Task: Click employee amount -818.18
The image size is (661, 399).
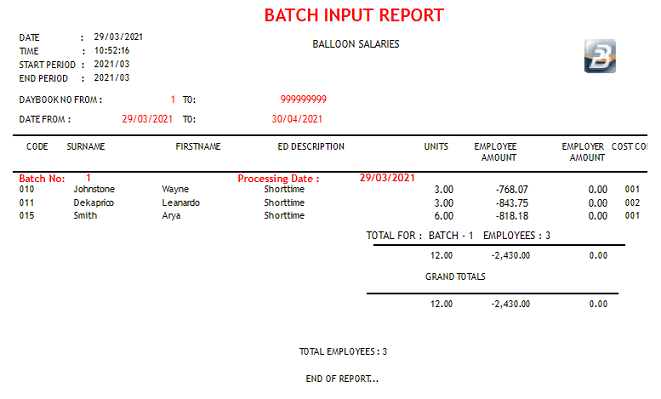Action: coord(512,216)
